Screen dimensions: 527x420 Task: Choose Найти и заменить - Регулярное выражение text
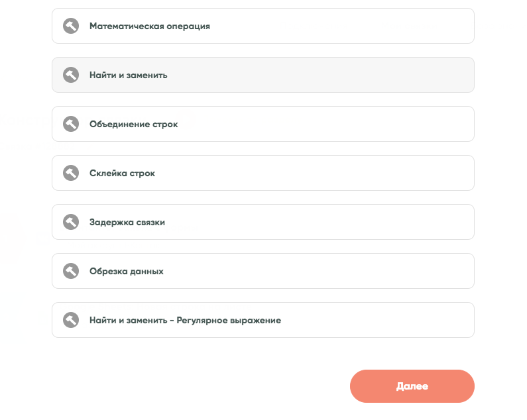pos(186,321)
